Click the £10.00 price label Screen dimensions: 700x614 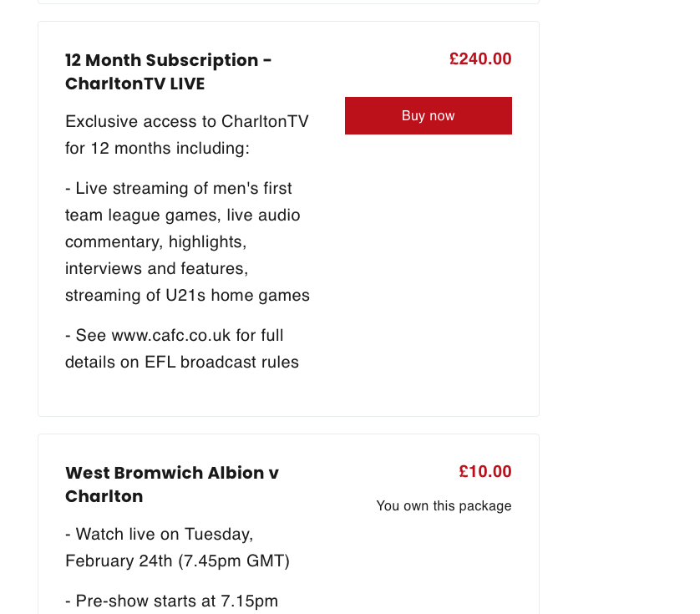(484, 472)
